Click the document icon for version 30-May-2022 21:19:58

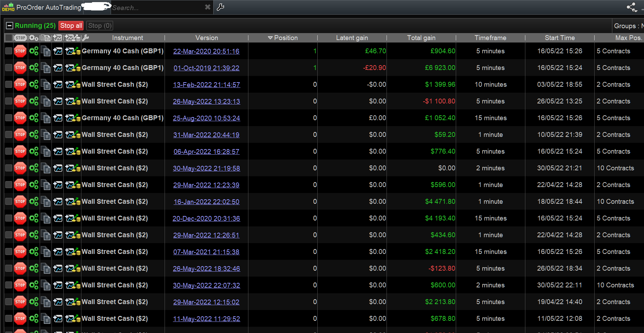46,168
